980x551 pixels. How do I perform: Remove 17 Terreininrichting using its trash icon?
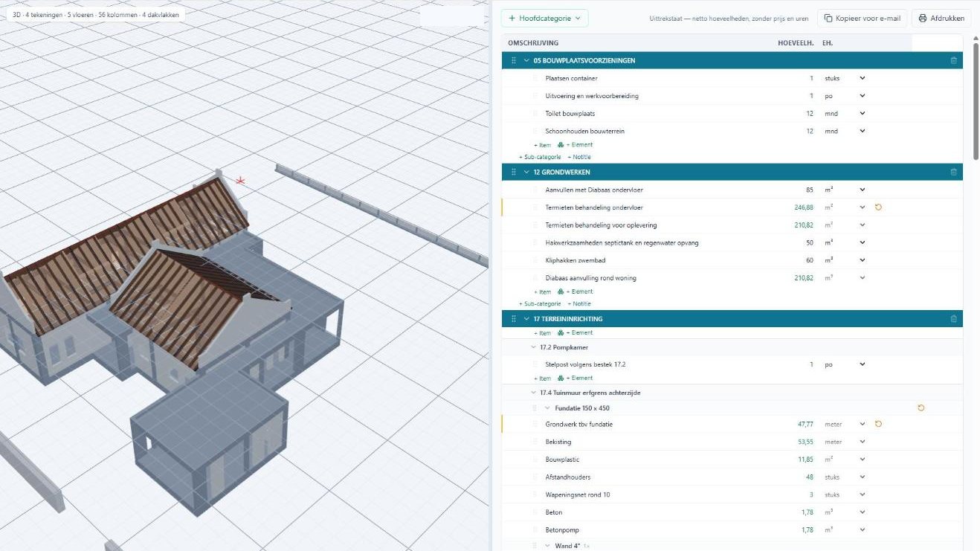click(953, 319)
